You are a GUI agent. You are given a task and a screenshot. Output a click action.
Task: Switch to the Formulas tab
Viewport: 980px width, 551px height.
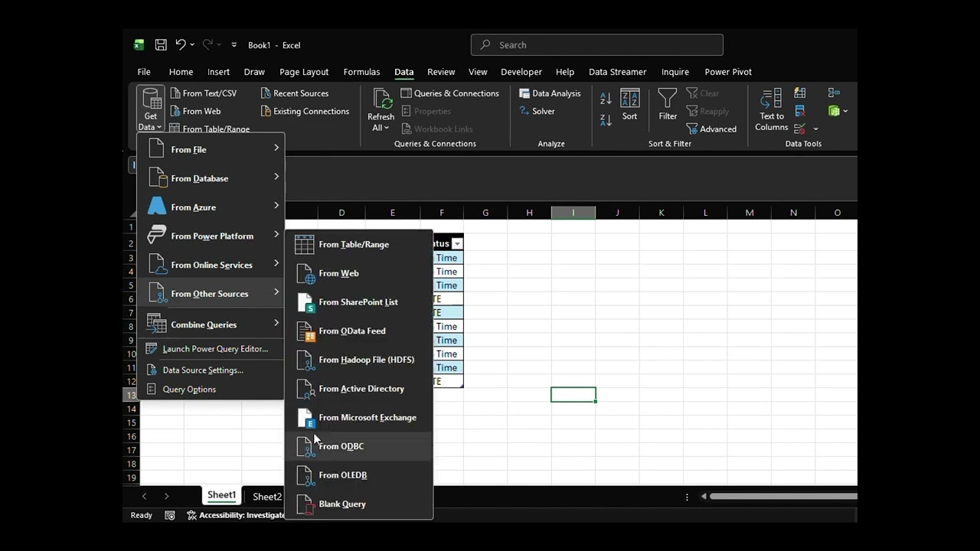pyautogui.click(x=361, y=72)
